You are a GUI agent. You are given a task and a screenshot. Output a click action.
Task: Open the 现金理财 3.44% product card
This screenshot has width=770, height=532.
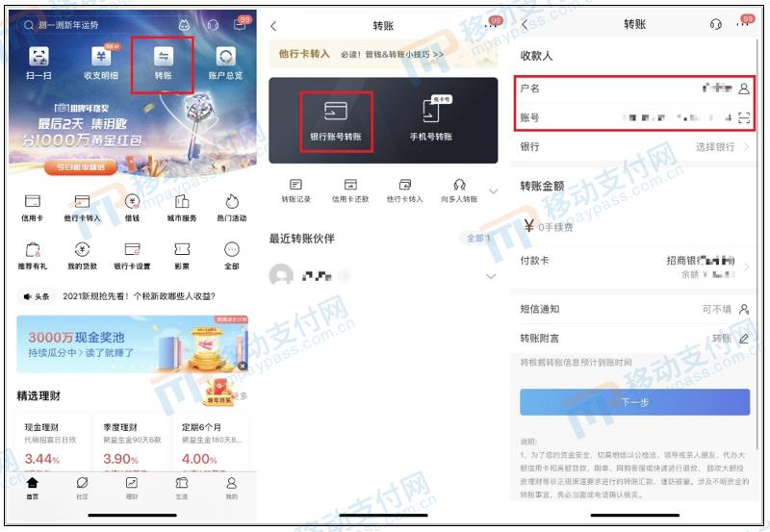(x=53, y=443)
